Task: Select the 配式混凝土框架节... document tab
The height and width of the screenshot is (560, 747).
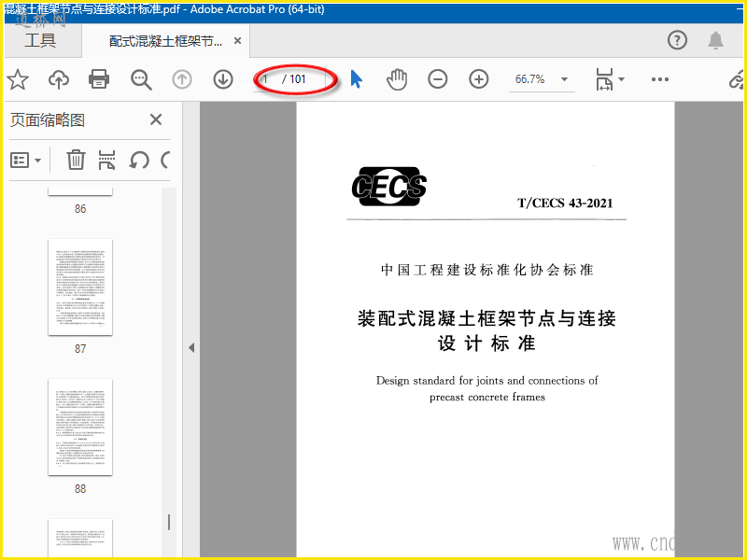Action: pos(165,41)
